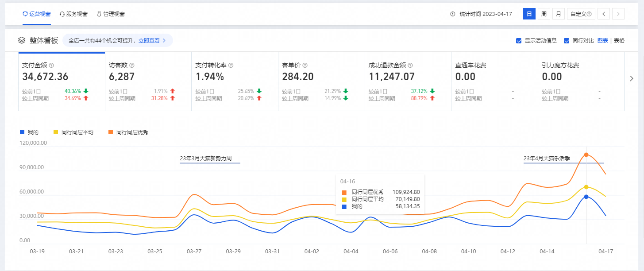
Task: Click help icon beside 访客数
Action: coord(132,65)
